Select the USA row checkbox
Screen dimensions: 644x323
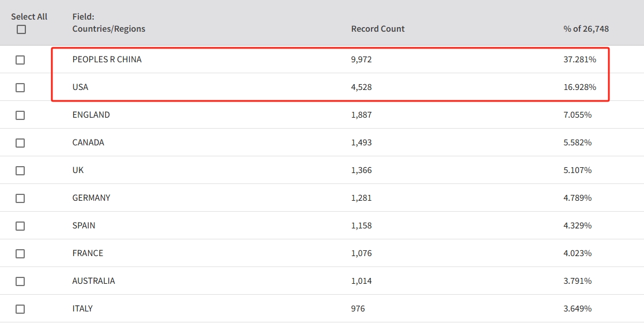[20, 88]
